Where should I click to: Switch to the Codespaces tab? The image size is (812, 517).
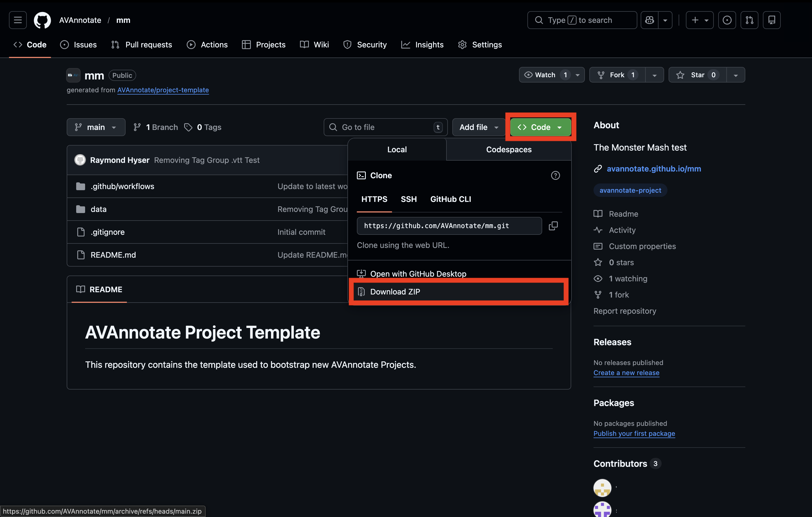point(508,150)
